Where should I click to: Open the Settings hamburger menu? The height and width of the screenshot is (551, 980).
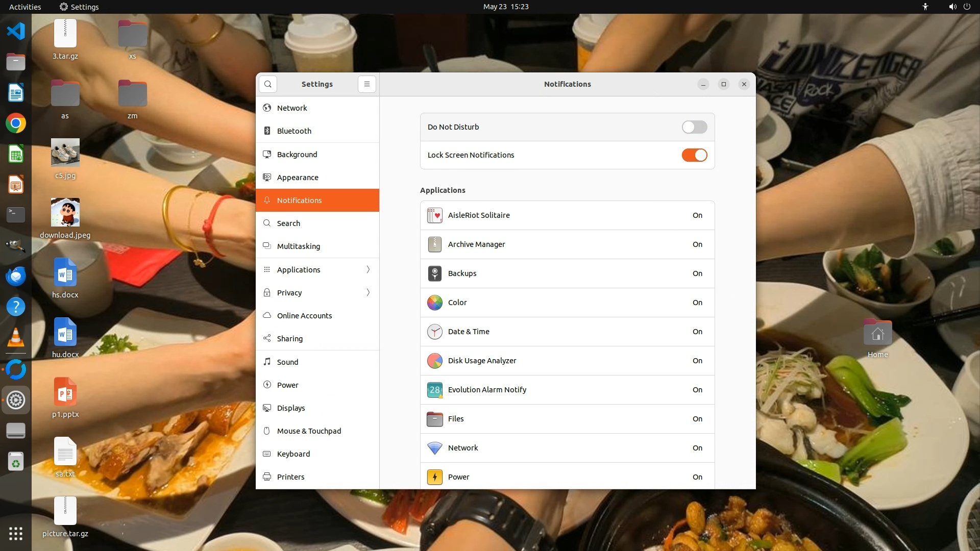tap(366, 84)
